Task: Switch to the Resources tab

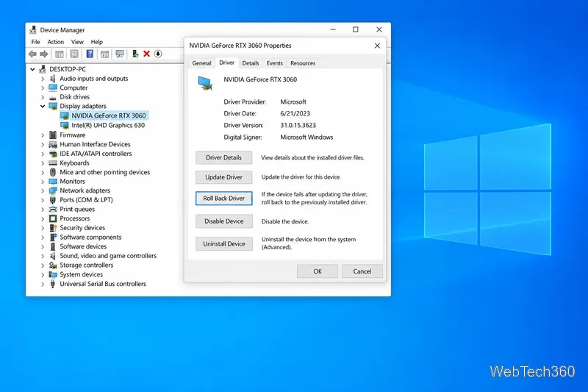Action: click(x=303, y=63)
